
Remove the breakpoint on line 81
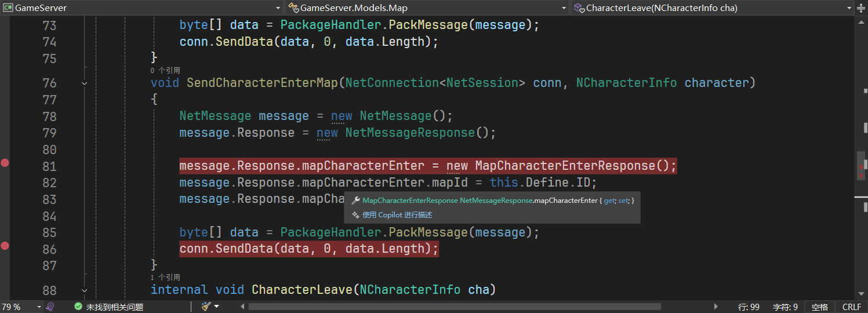pyautogui.click(x=5, y=163)
